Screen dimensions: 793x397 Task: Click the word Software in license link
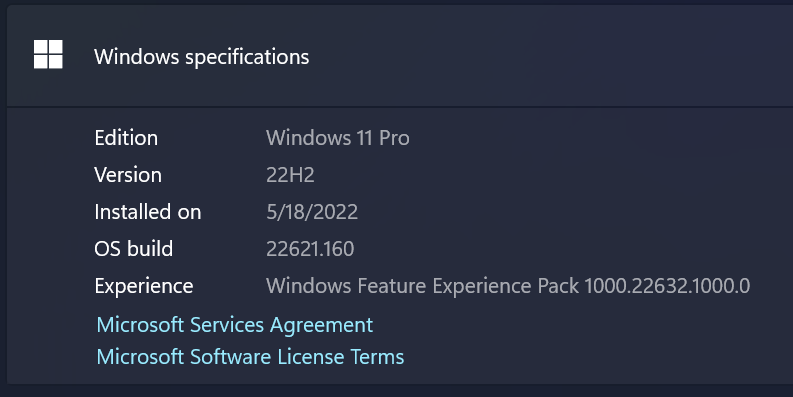(x=230, y=357)
